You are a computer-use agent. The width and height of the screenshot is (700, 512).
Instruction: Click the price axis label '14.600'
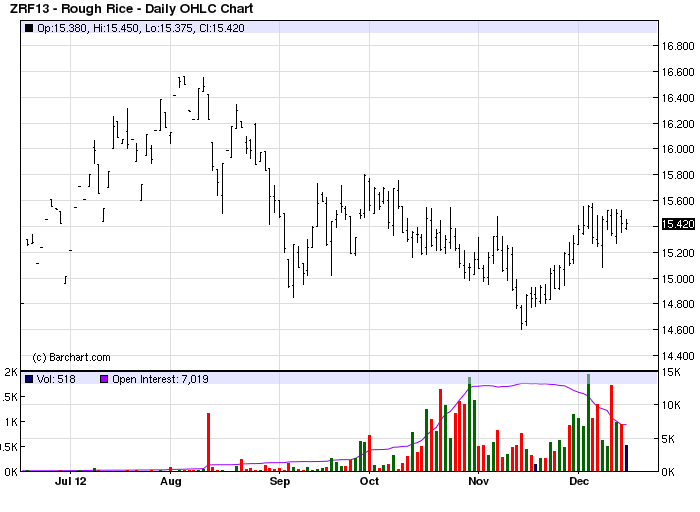coord(678,330)
